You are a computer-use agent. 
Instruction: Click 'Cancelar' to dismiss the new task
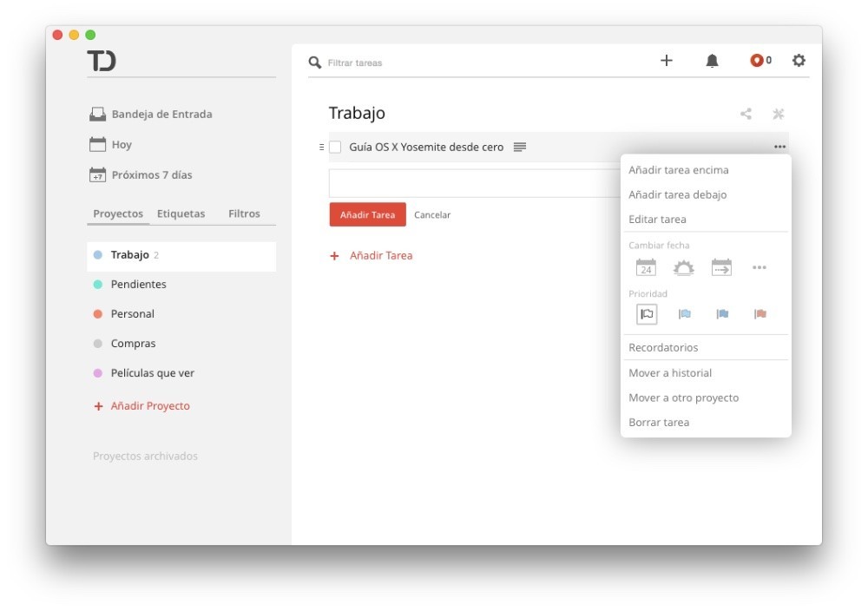[x=434, y=214]
